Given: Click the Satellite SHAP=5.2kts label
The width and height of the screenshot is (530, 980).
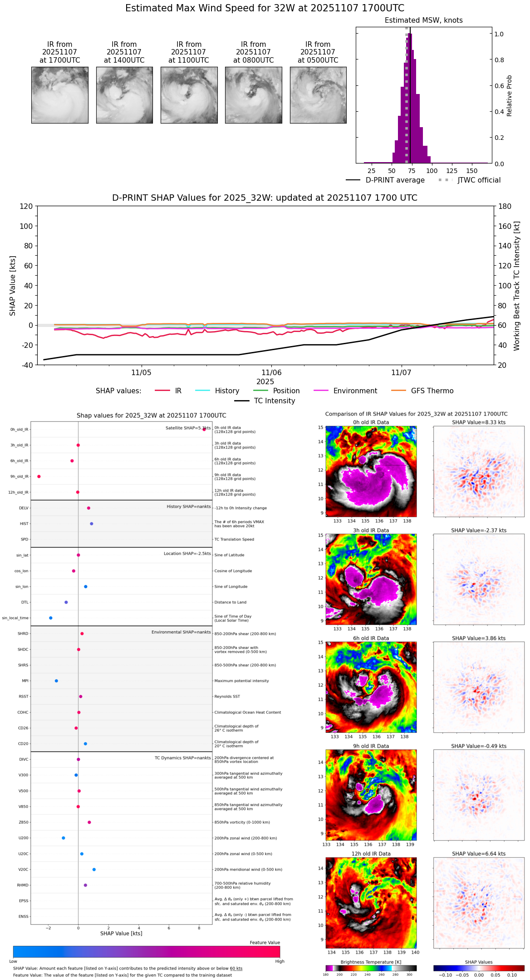Looking at the screenshot, I should point(188,428).
